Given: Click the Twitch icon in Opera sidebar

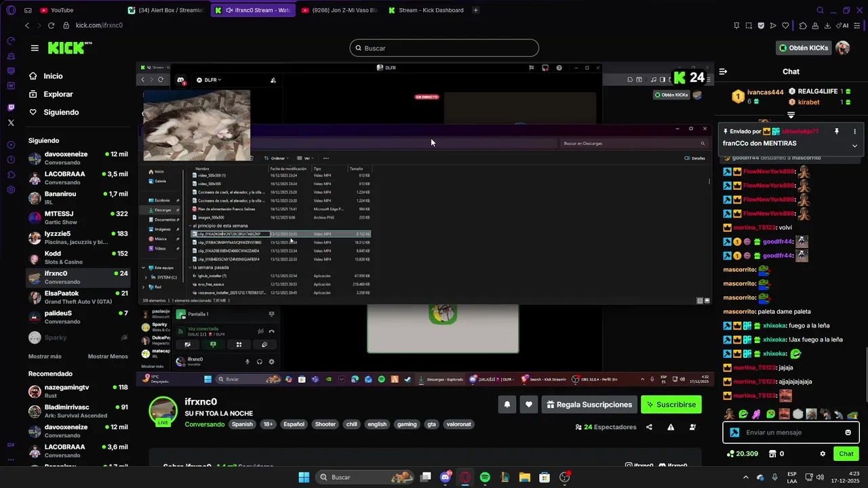Looking at the screenshot, I should click(11, 108).
